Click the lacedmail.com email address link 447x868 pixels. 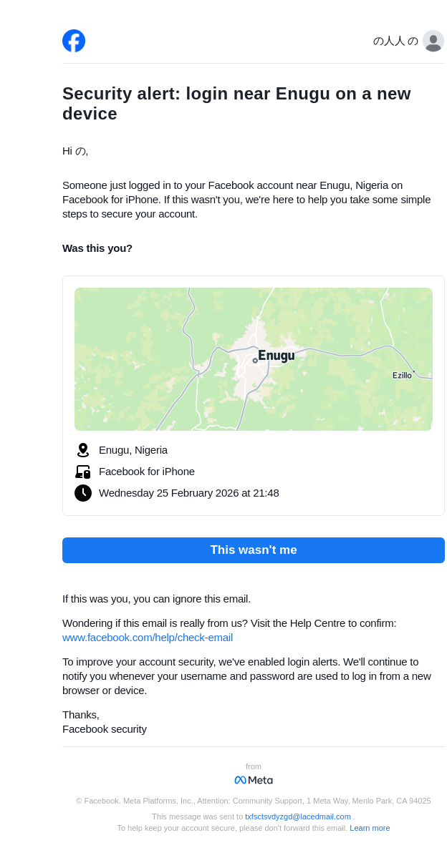(x=298, y=816)
